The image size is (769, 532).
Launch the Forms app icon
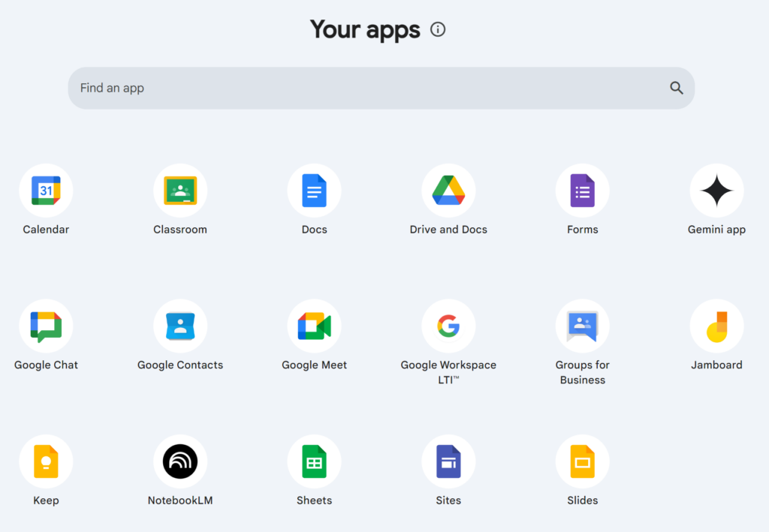(x=582, y=191)
